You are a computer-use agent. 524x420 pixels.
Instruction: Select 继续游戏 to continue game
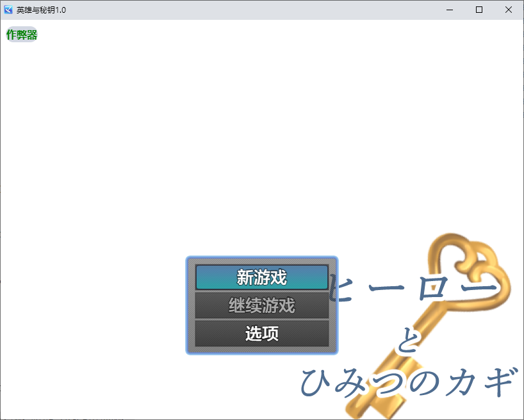(x=261, y=305)
